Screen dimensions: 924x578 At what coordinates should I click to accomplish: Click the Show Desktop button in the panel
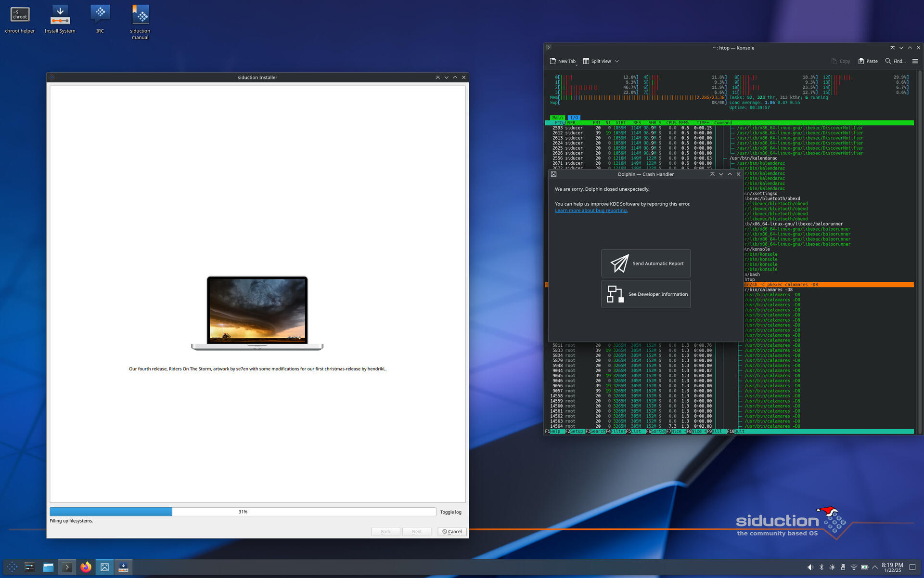tap(912, 567)
